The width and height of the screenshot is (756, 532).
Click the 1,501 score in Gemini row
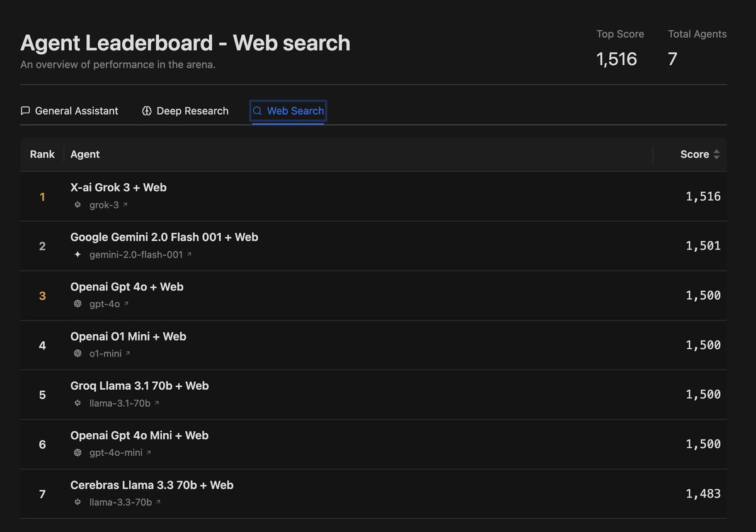click(x=703, y=246)
